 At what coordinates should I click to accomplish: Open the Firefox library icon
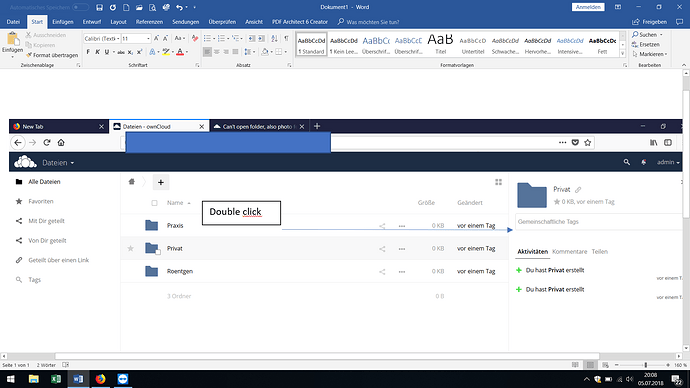[653, 143]
